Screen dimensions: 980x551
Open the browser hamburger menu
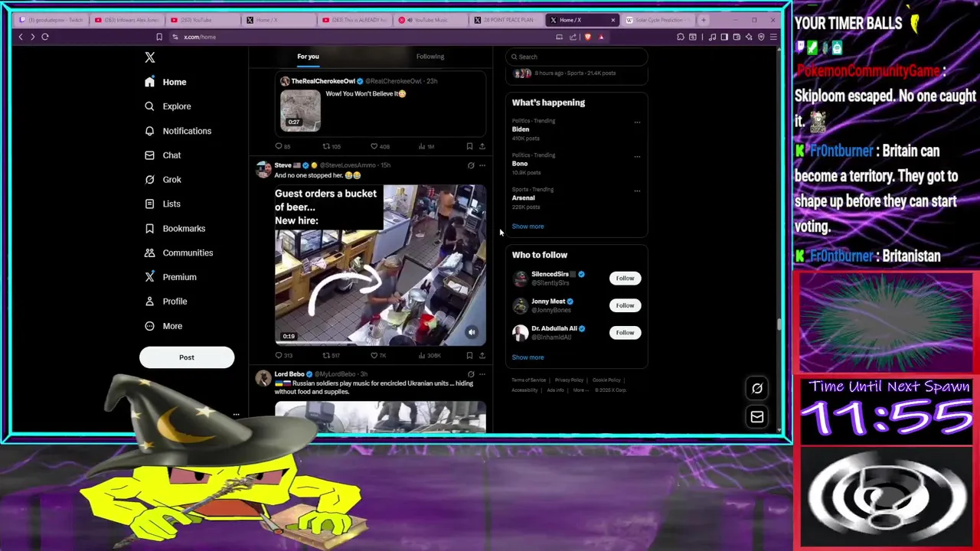coord(773,37)
